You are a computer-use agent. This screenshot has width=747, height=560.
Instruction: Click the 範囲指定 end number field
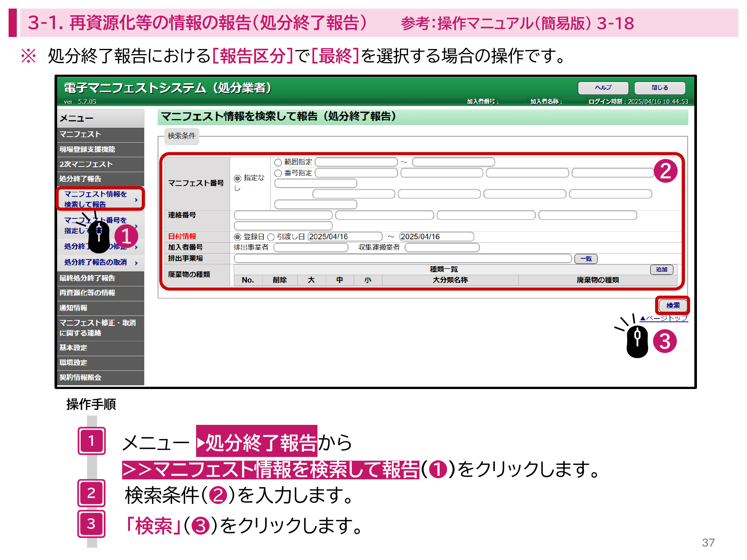tap(453, 162)
